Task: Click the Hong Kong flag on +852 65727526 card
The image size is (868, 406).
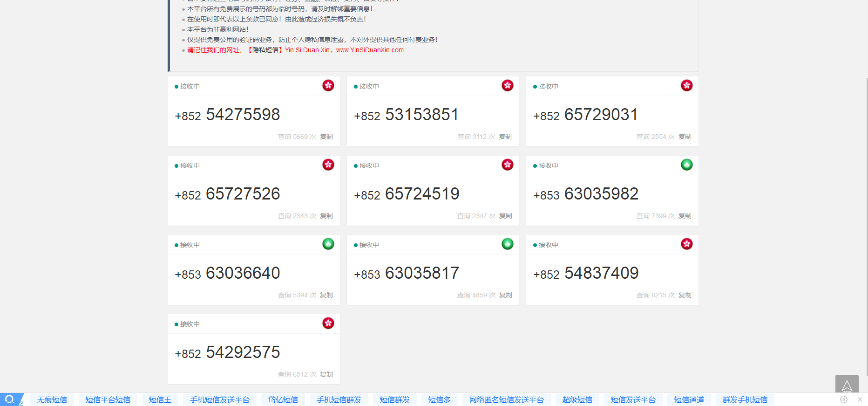Action: tap(328, 165)
